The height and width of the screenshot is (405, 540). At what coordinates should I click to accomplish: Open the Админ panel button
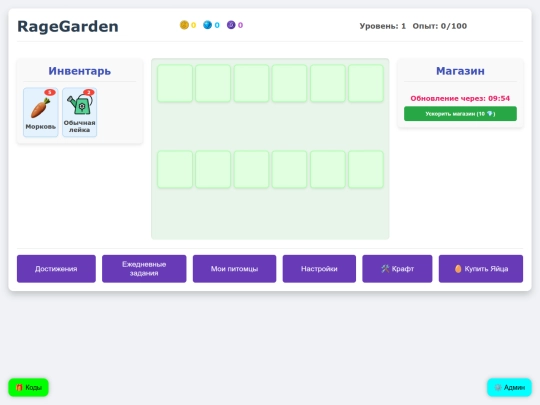click(x=509, y=387)
